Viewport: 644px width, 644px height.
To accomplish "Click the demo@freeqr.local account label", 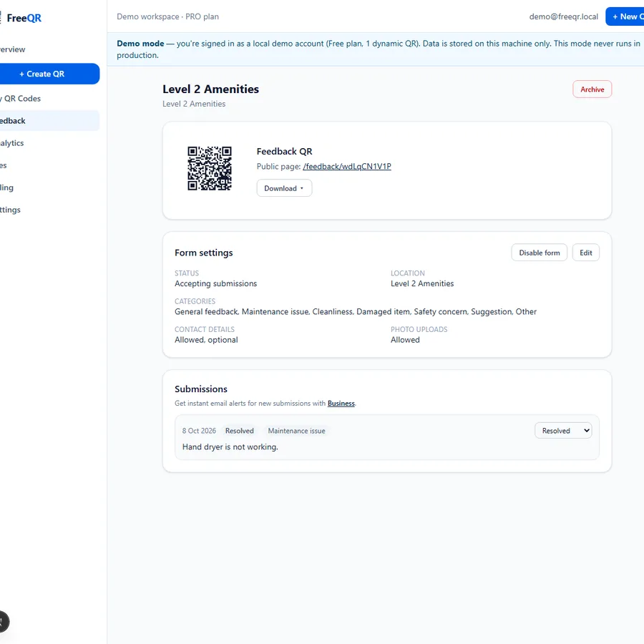I will pos(563,16).
